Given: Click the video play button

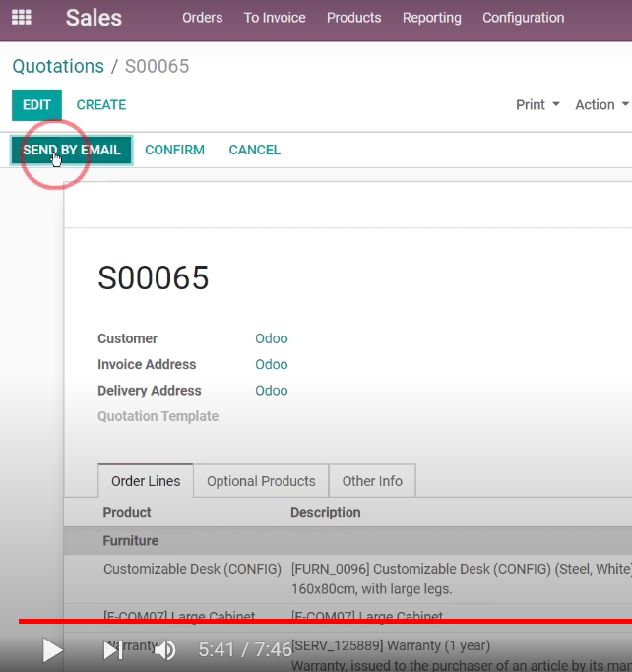Looking at the screenshot, I should coord(52,650).
